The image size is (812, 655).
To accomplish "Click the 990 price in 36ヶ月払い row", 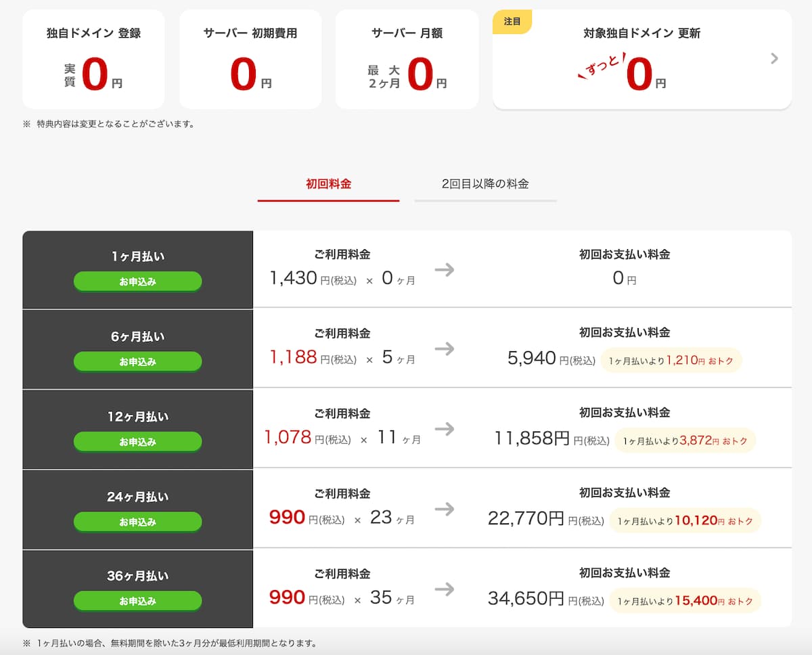I will pyautogui.click(x=288, y=597).
